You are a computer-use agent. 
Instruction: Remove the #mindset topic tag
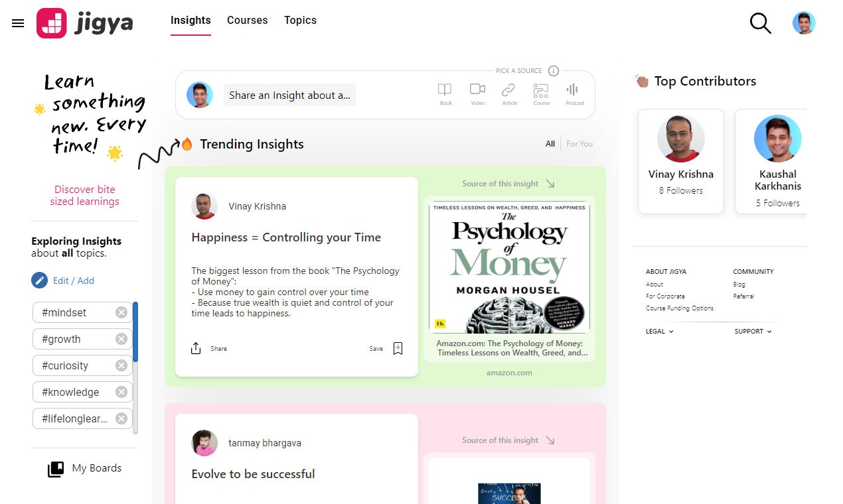click(121, 312)
